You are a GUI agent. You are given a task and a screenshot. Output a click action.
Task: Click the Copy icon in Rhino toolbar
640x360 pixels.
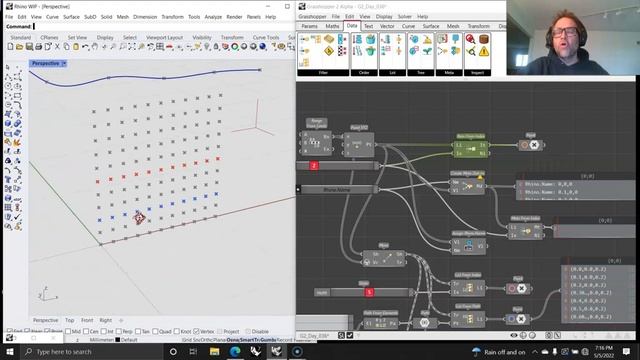coord(67,47)
